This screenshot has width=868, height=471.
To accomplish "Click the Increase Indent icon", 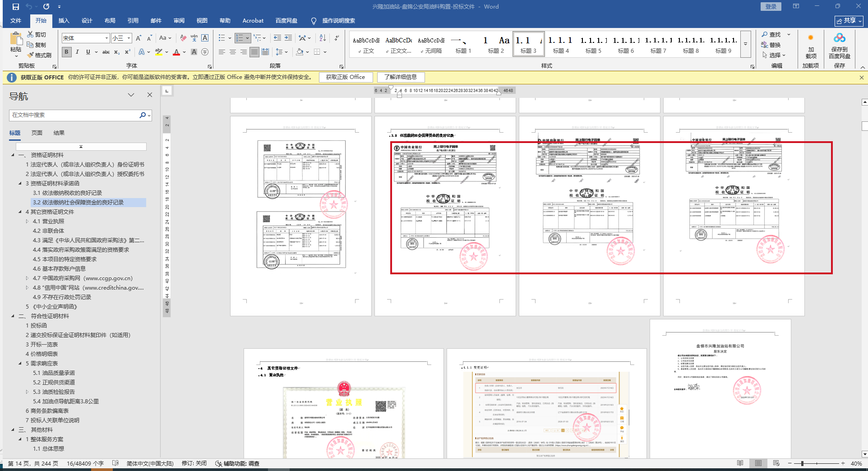I will pyautogui.click(x=288, y=38).
